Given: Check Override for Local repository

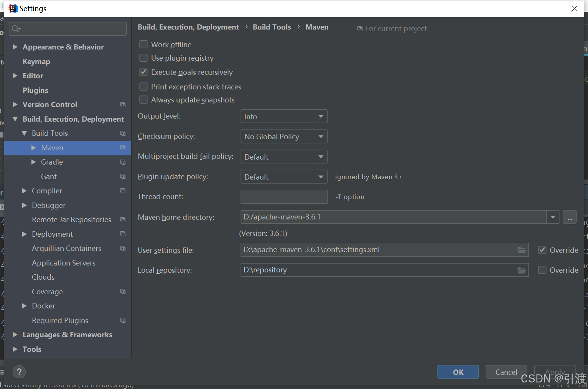Looking at the screenshot, I should tap(542, 270).
